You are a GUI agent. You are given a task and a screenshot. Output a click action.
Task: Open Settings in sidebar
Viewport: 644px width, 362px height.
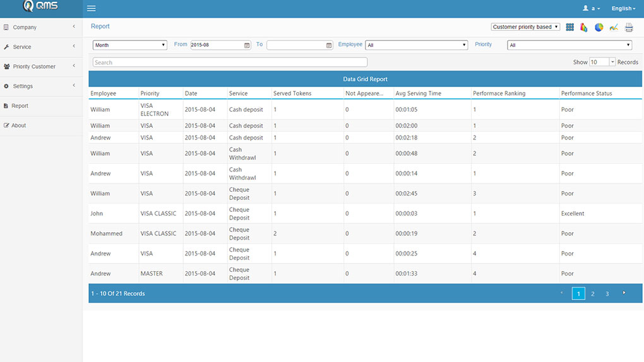tap(41, 86)
